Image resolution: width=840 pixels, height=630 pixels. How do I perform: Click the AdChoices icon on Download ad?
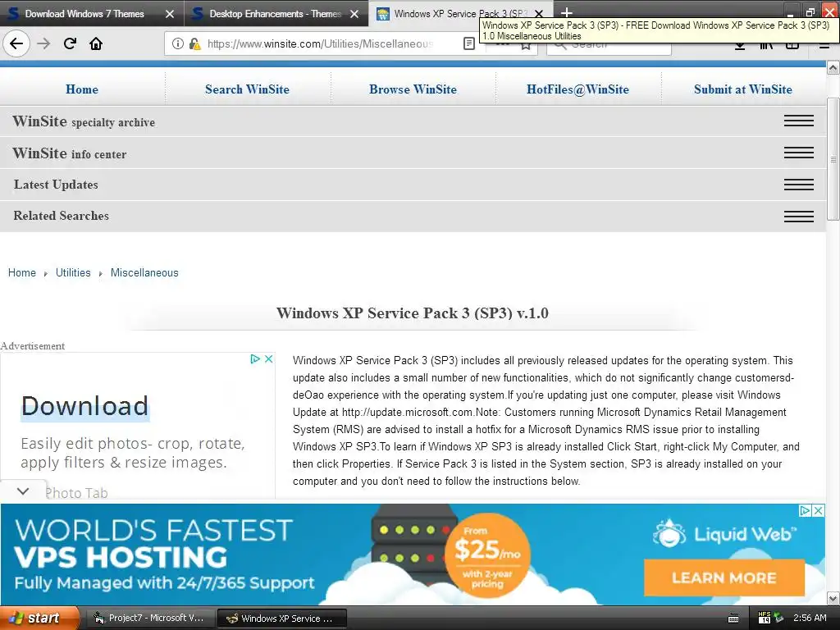click(255, 359)
